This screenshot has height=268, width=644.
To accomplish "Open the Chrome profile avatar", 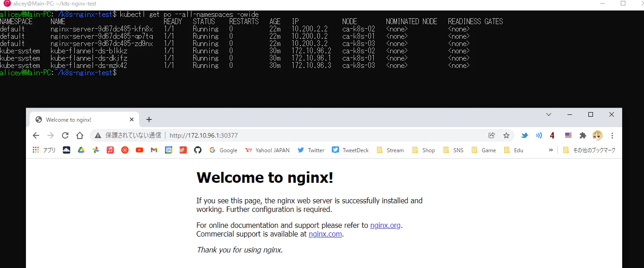I will (x=598, y=135).
